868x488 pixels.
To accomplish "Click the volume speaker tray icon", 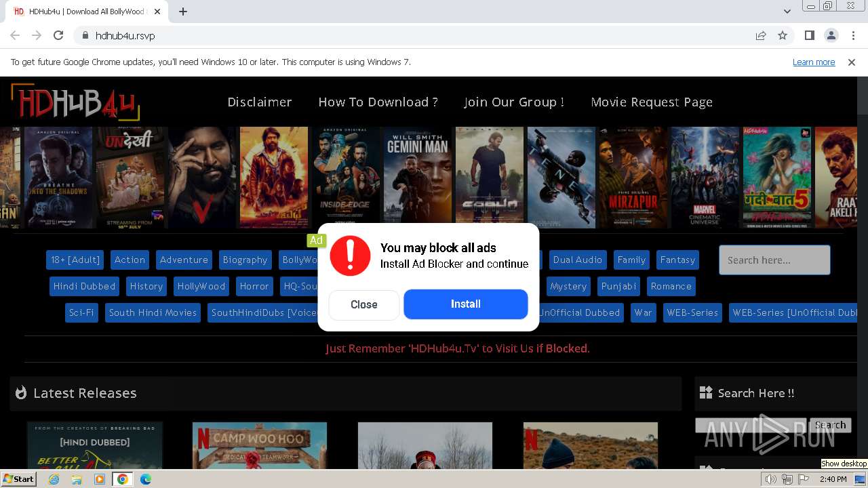I will (771, 479).
